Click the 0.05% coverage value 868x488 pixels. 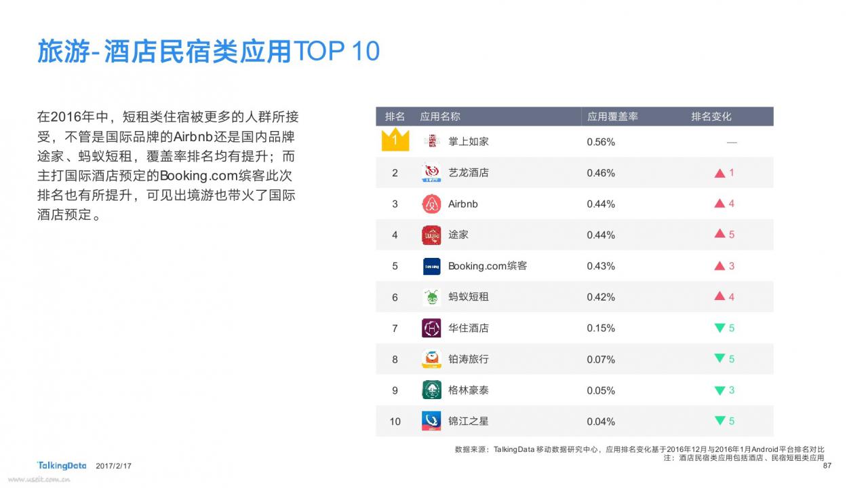601,390
